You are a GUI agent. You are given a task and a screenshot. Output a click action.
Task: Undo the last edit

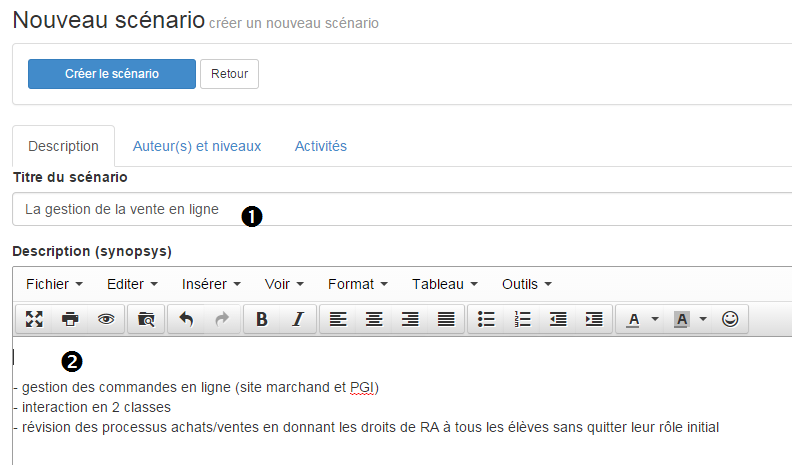tap(186, 319)
